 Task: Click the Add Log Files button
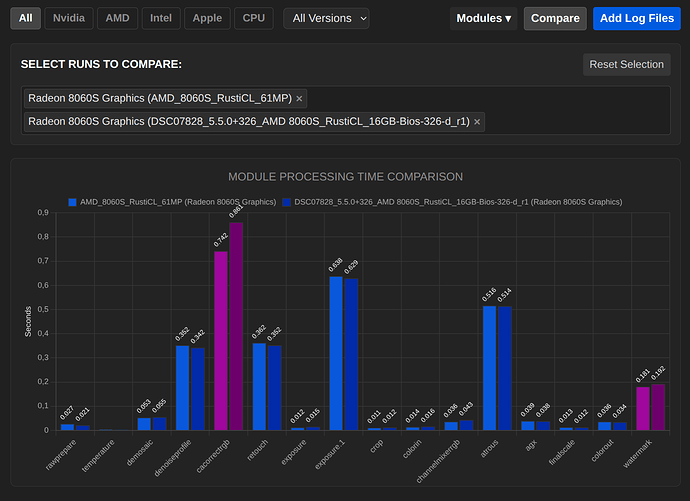pyautogui.click(x=637, y=18)
